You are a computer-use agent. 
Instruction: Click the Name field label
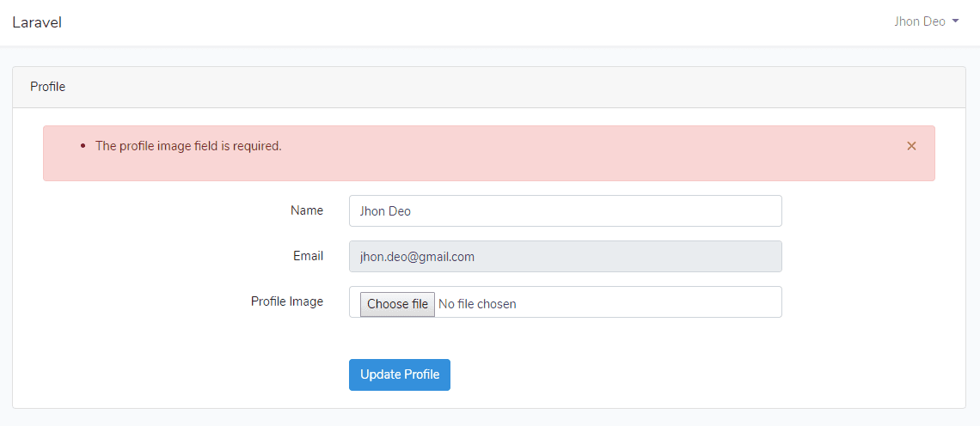[x=307, y=210]
